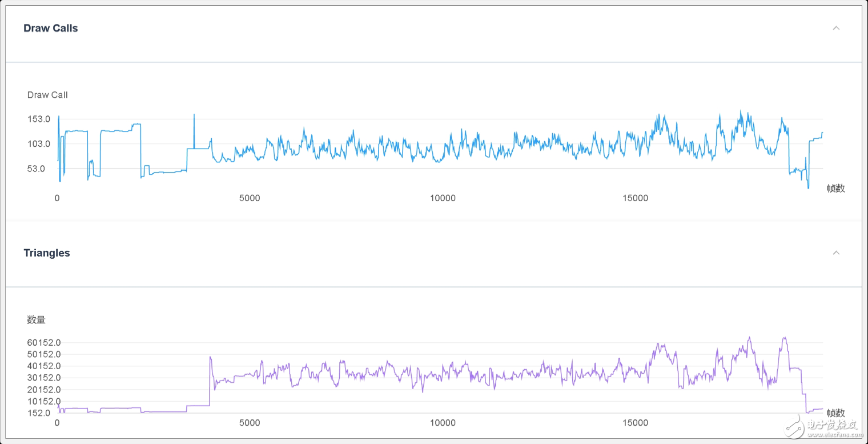
Task: Click the Triangles section title
Action: [x=47, y=253]
